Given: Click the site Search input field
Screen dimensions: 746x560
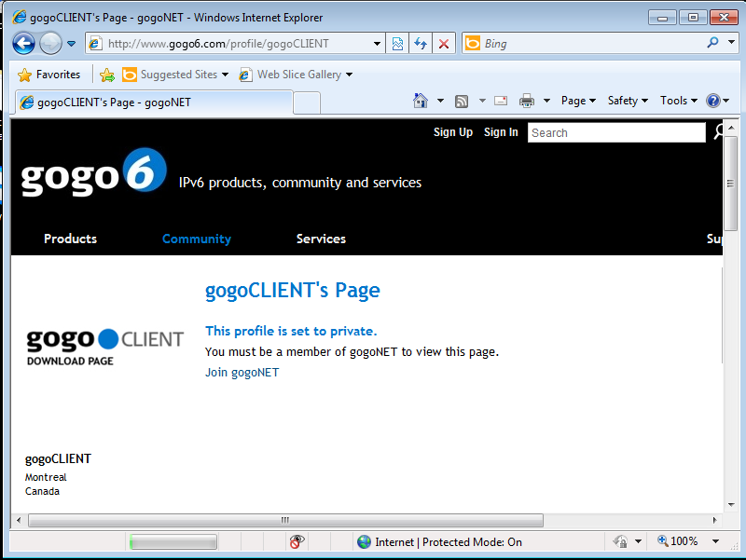Looking at the screenshot, I should 616,132.
